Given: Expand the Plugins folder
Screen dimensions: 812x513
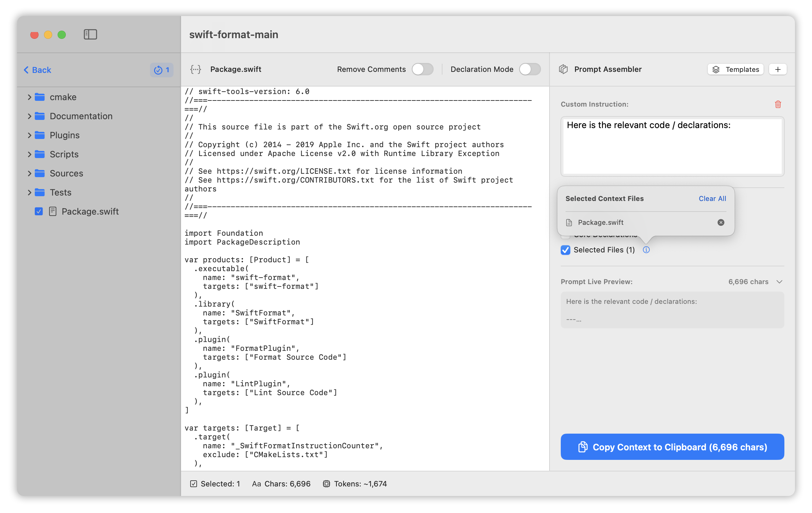Looking at the screenshot, I should 29,135.
